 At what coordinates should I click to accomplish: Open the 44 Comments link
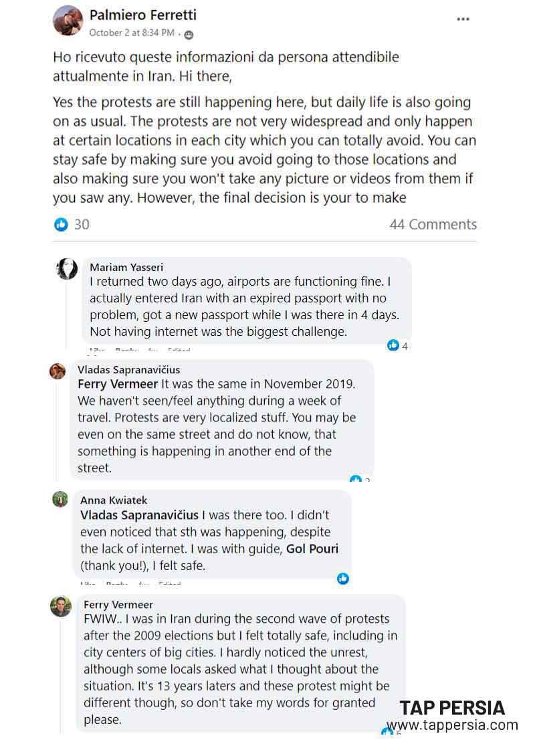point(433,225)
